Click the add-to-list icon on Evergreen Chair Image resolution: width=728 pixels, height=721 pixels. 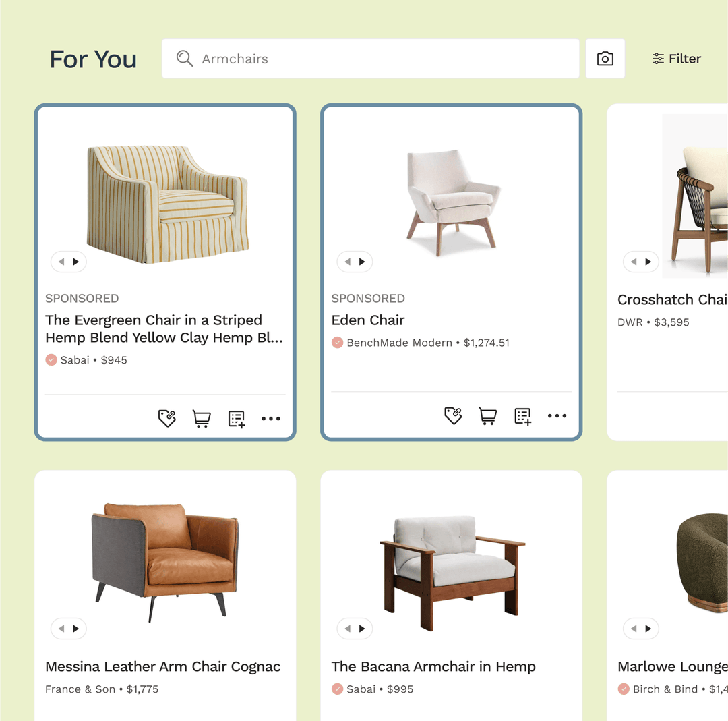[236, 418]
